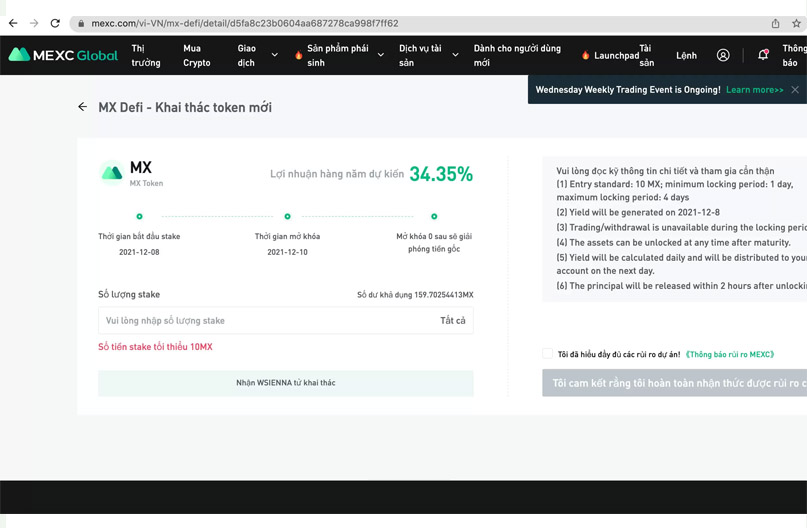Expand the Dịch vụ tài sản chevron
Image resolution: width=807 pixels, height=528 pixels.
pos(455,55)
